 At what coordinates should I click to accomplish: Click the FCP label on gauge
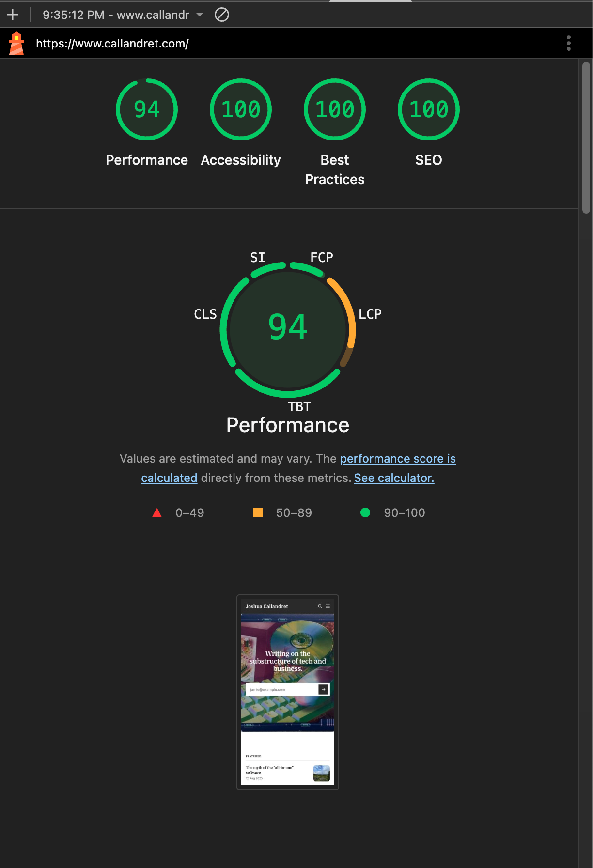[x=322, y=257]
